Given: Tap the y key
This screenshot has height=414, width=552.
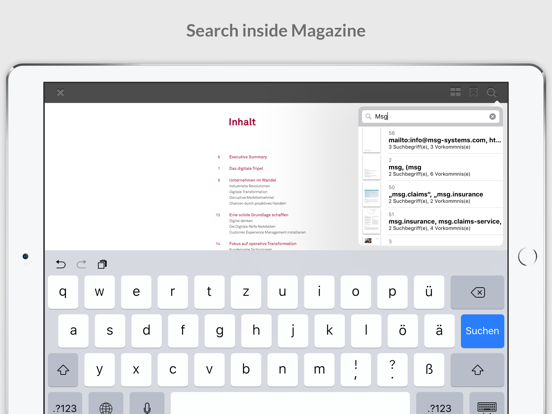Looking at the screenshot, I should point(99,370).
